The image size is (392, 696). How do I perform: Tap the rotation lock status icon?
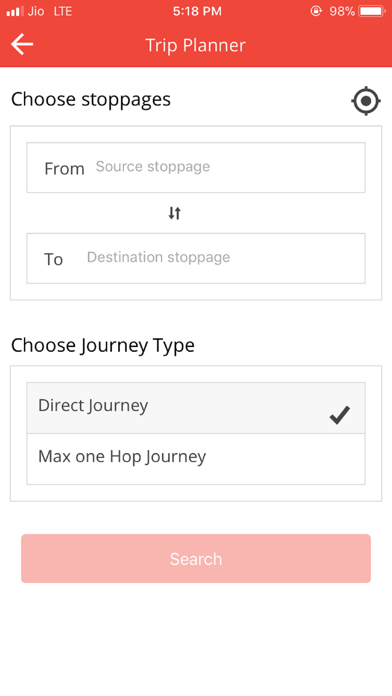316,12
